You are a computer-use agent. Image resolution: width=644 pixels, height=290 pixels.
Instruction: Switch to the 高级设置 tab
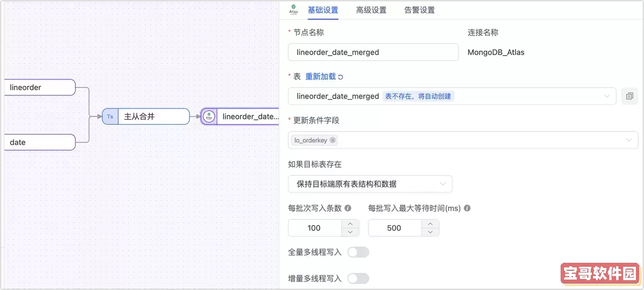click(x=371, y=10)
